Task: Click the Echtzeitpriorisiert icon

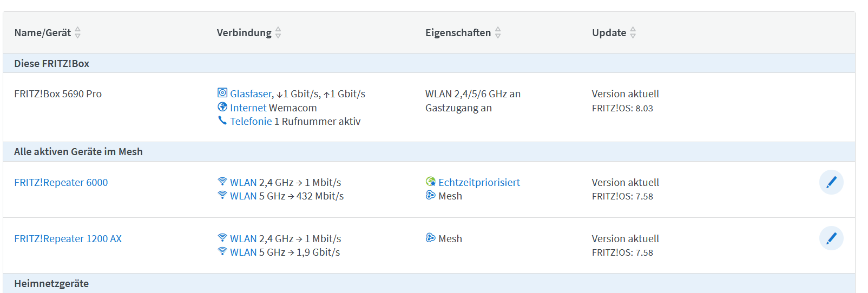Action: pos(431,182)
